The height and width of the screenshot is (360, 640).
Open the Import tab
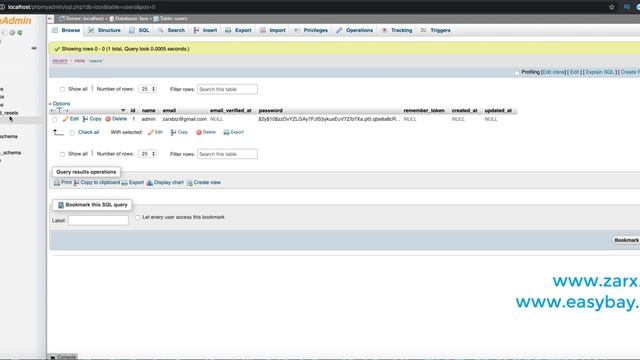pos(273,30)
